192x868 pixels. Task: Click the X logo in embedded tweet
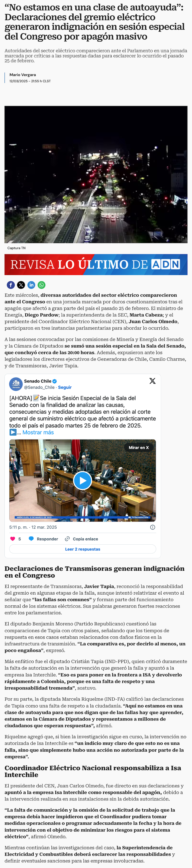152,381
